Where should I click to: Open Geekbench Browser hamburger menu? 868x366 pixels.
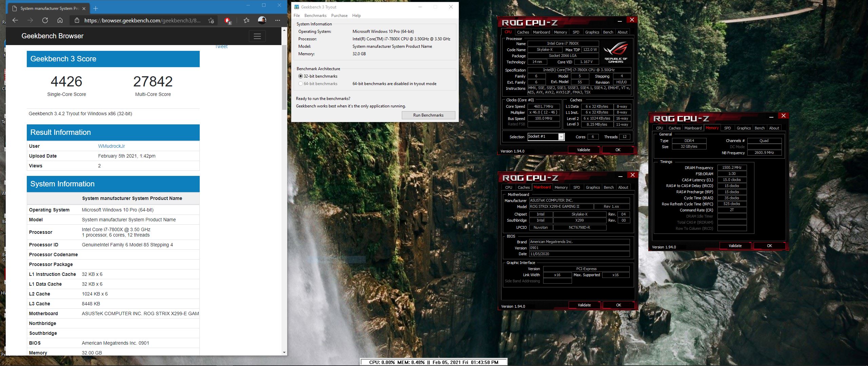pos(257,36)
